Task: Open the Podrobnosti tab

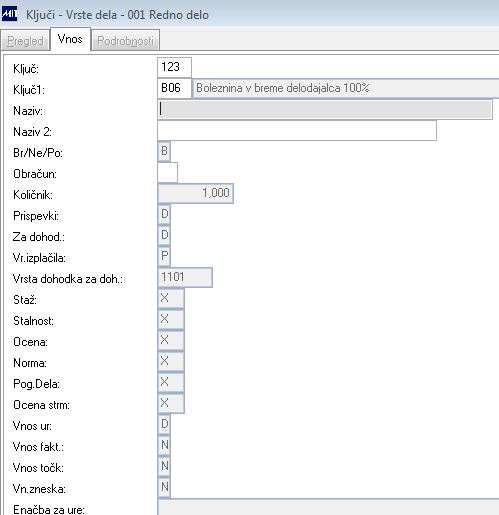Action: [125, 41]
